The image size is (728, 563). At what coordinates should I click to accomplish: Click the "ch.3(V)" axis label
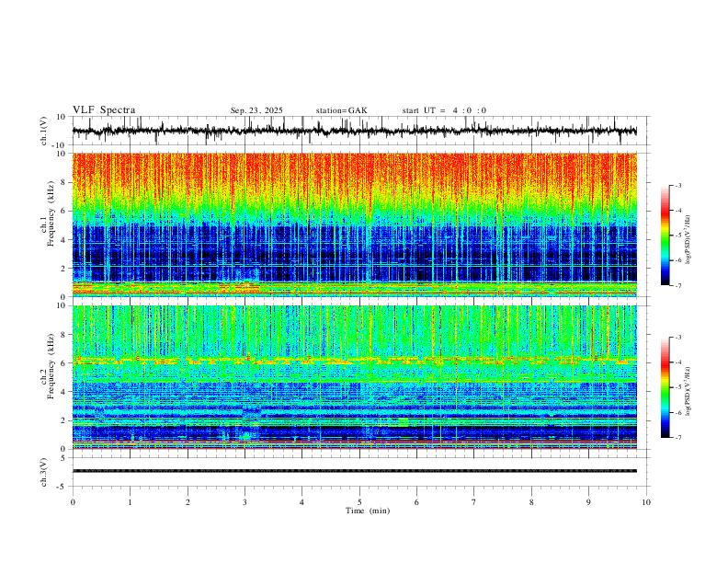point(44,472)
